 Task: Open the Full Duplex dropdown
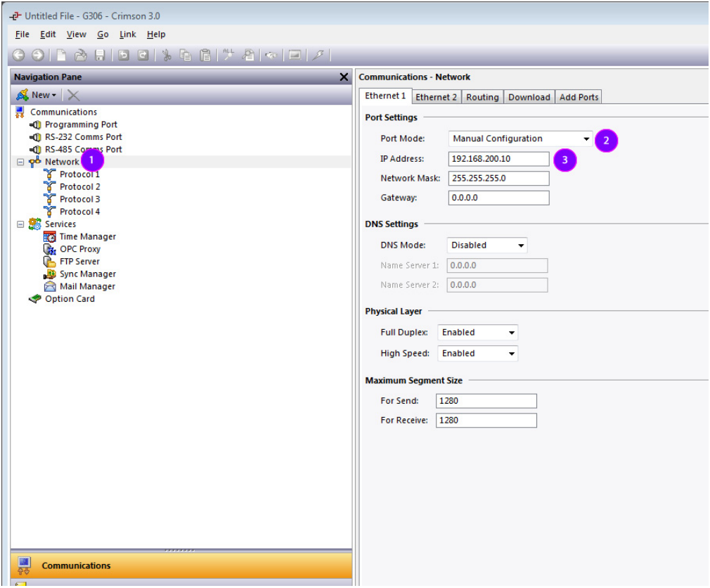(x=512, y=333)
